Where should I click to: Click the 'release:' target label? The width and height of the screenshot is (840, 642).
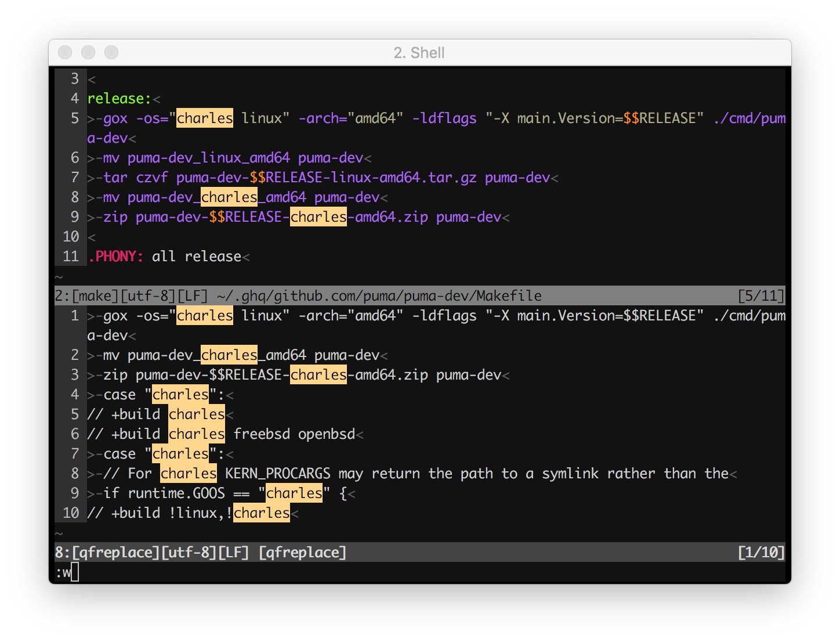[120, 99]
